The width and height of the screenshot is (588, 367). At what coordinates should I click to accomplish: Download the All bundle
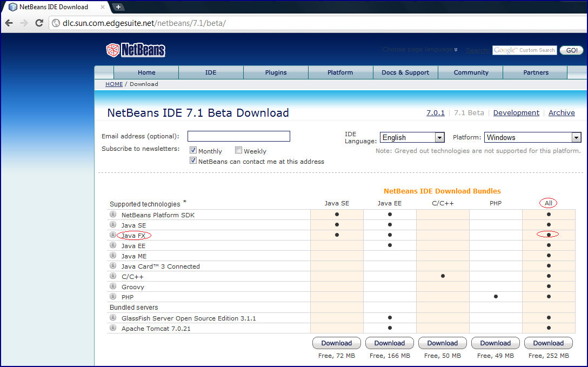(x=548, y=343)
